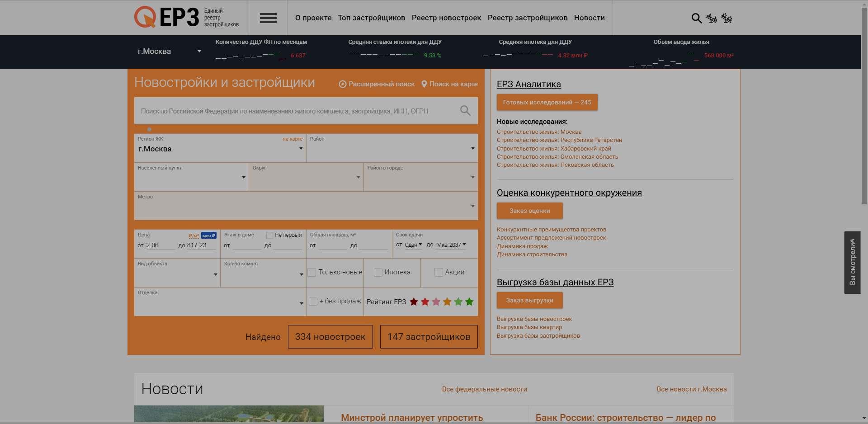Viewport: 868px width, 424px height.
Task: Click the Расширенный поиск compass icon
Action: [343, 84]
